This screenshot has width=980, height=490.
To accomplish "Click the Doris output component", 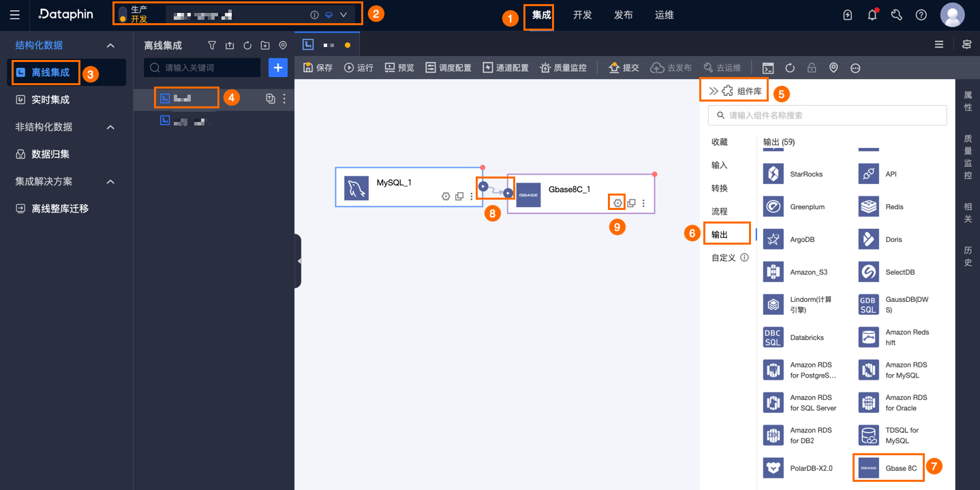I will tap(881, 239).
